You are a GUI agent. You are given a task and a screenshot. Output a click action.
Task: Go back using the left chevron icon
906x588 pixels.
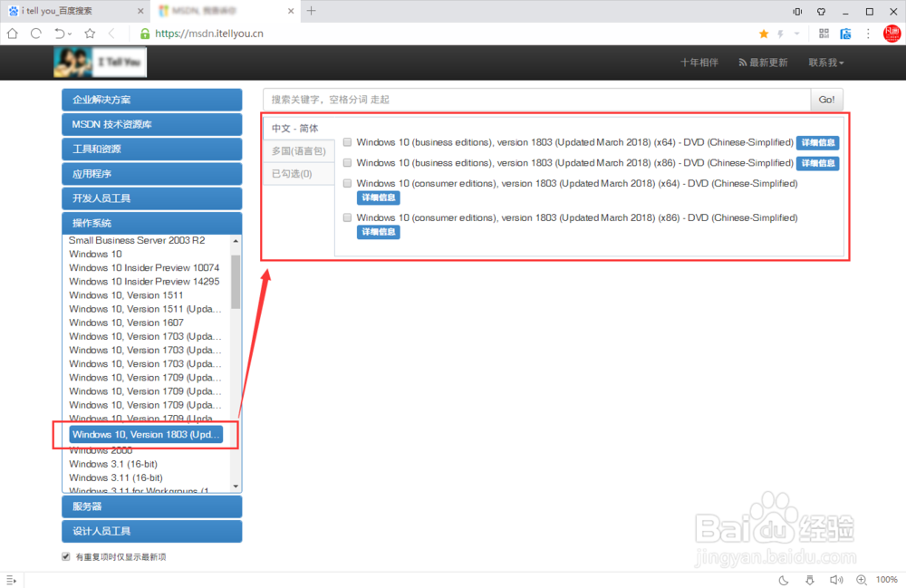[x=111, y=34]
